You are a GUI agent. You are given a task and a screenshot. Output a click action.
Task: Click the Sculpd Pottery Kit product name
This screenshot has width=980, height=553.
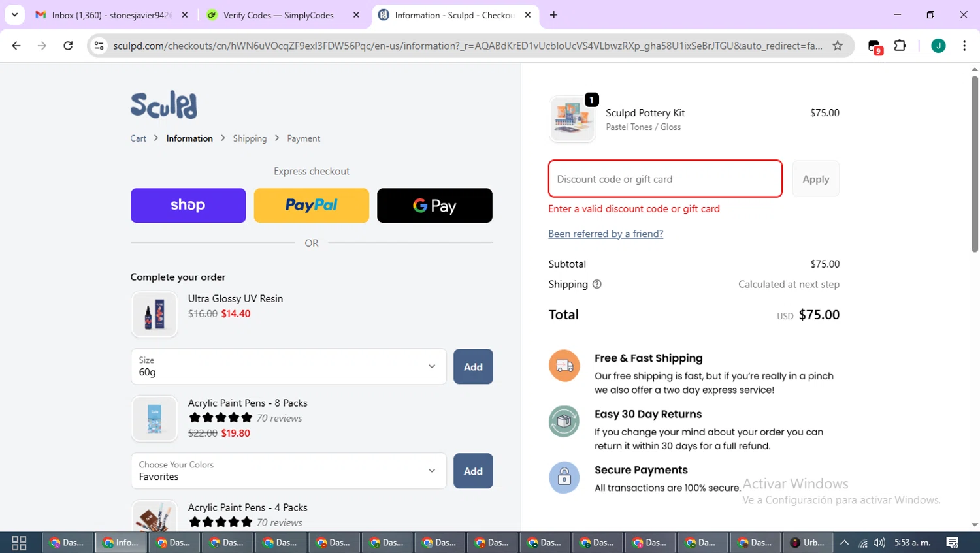(x=645, y=113)
